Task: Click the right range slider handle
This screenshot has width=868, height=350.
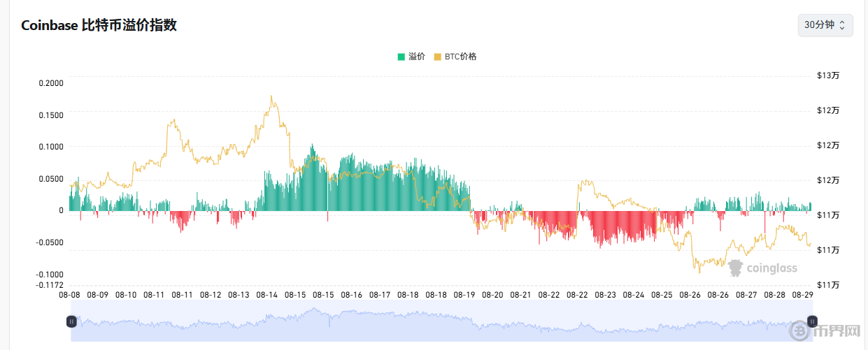Action: tap(812, 321)
